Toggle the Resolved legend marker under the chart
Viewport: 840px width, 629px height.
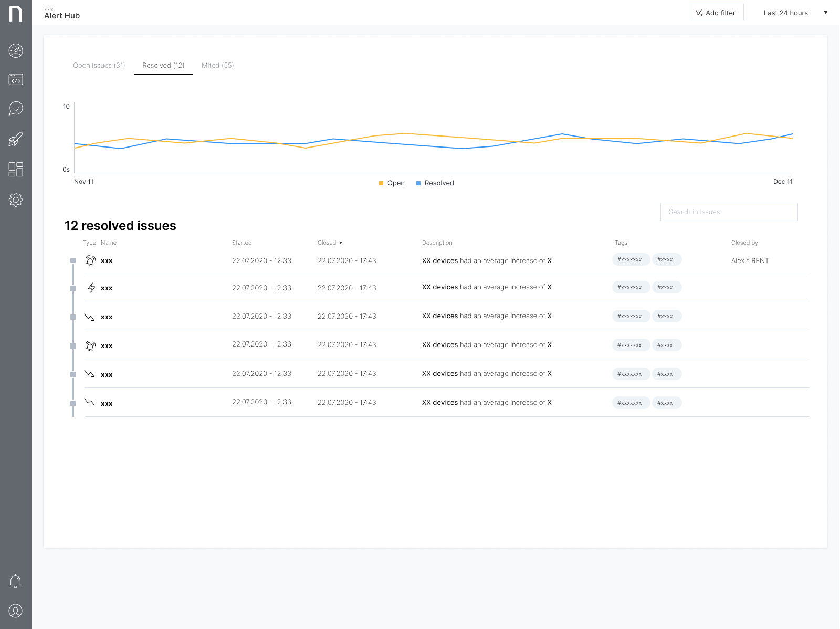(418, 183)
